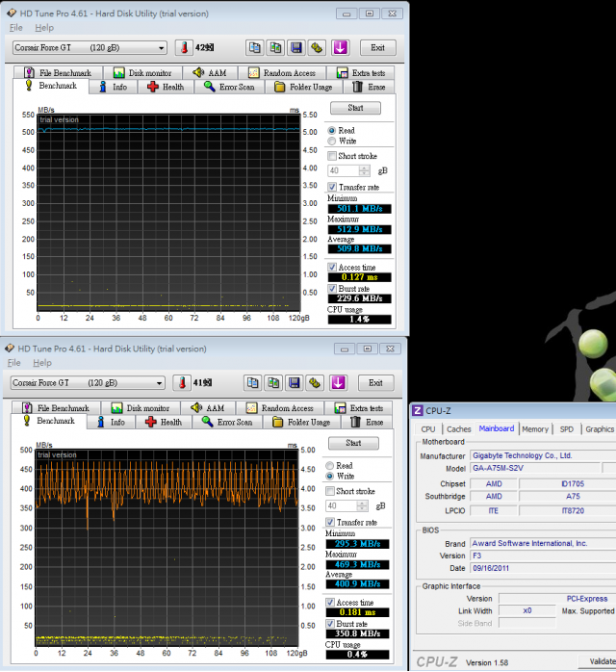
Task: Switch to Memory tab in CPU-Z
Action: click(x=535, y=429)
